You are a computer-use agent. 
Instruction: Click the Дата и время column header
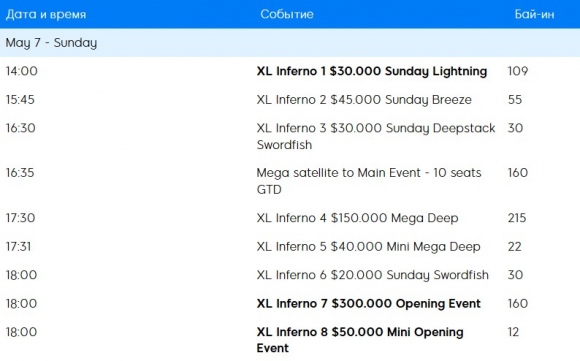pos(46,14)
